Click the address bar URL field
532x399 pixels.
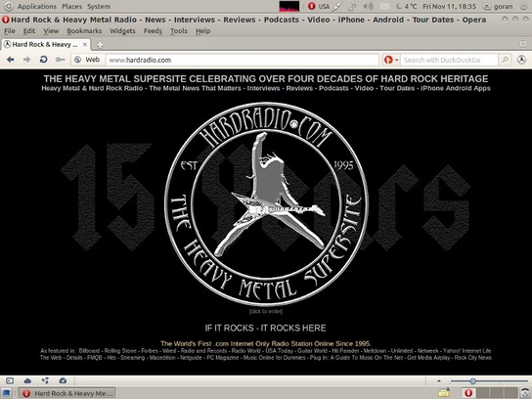coord(243,60)
